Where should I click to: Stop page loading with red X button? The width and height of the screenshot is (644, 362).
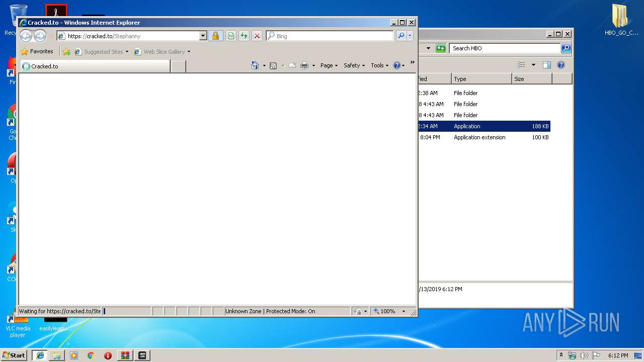click(x=257, y=36)
